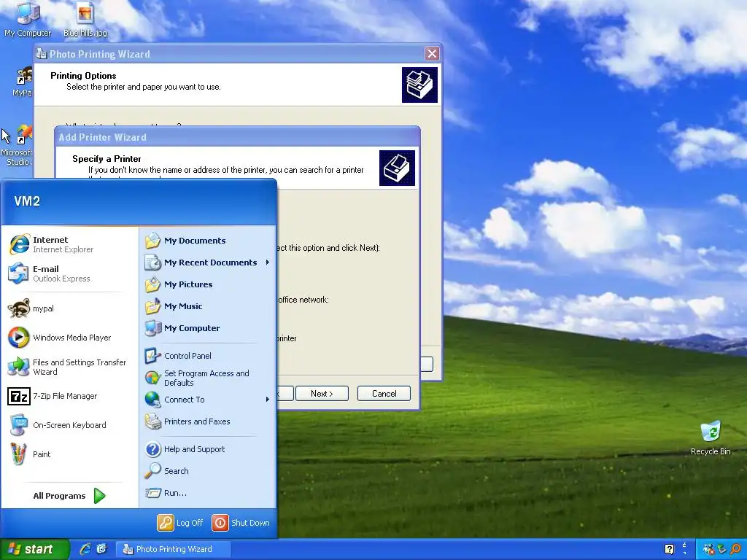Click the printer icon in Photo Printing Wizard header
The width and height of the screenshot is (747, 560).
419,85
